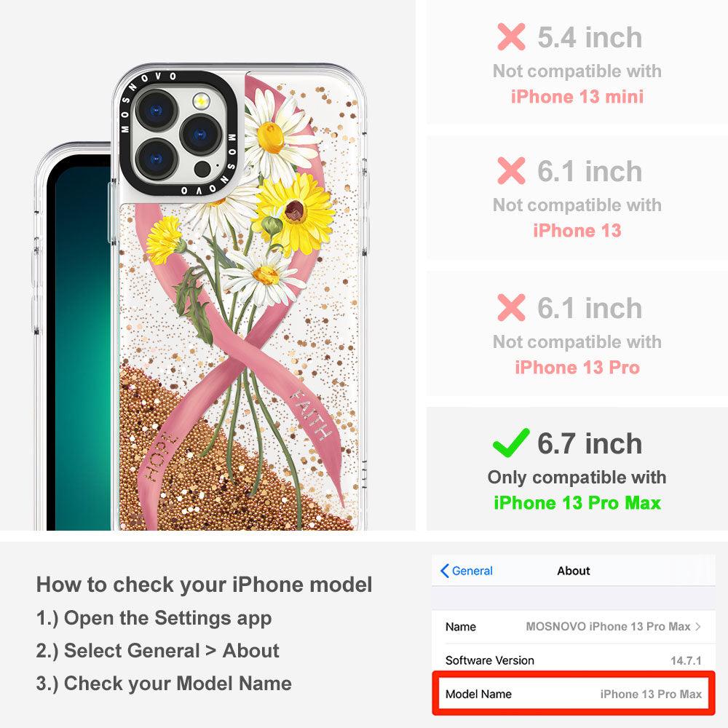
Task: Select the Software Version row
Action: point(574,660)
